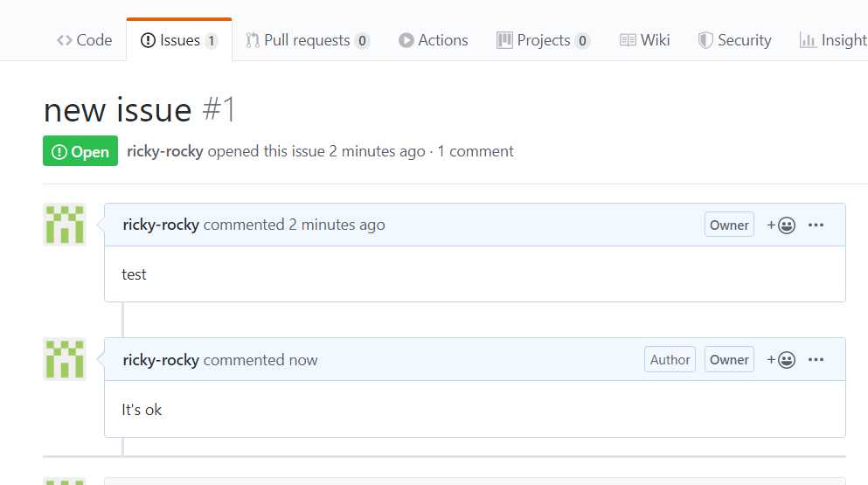Open ricky-rocky profile in issue header
The image size is (868, 485).
point(165,151)
